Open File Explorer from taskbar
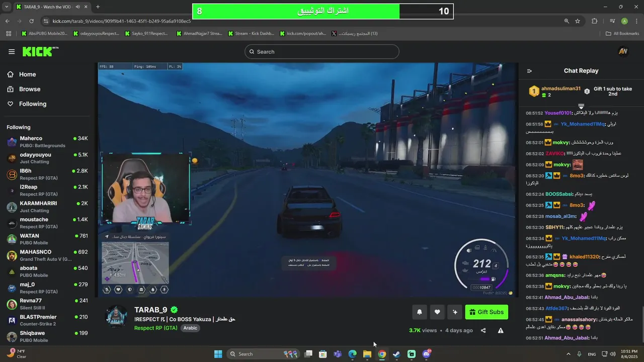The image size is (644, 362). coord(367,354)
